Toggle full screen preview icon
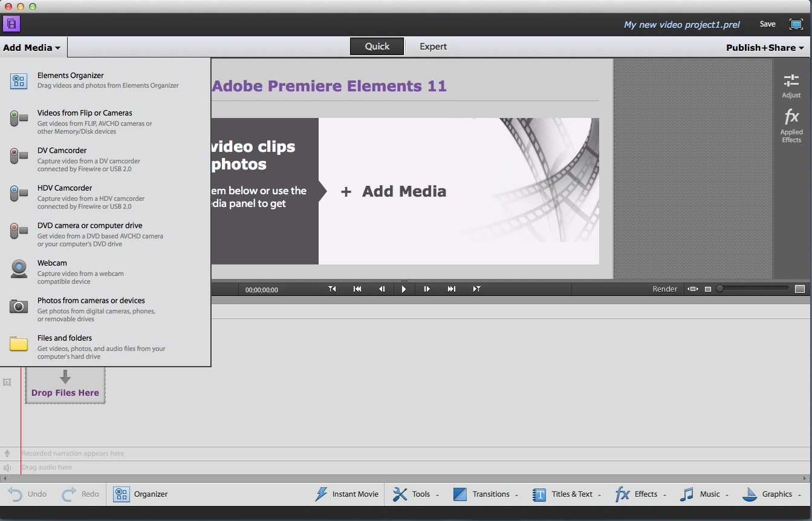This screenshot has width=812, height=521. (x=796, y=24)
